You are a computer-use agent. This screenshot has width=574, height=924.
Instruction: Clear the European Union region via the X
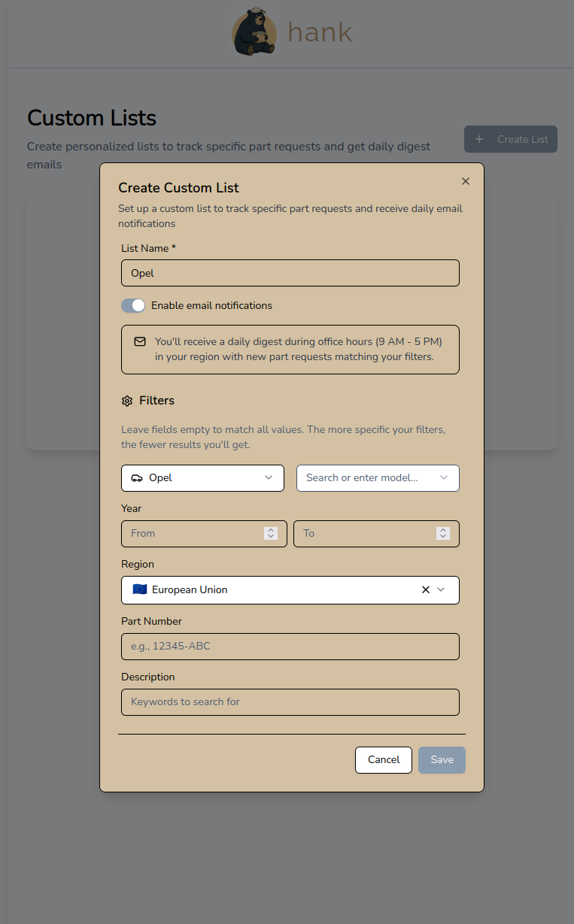pyautogui.click(x=425, y=589)
